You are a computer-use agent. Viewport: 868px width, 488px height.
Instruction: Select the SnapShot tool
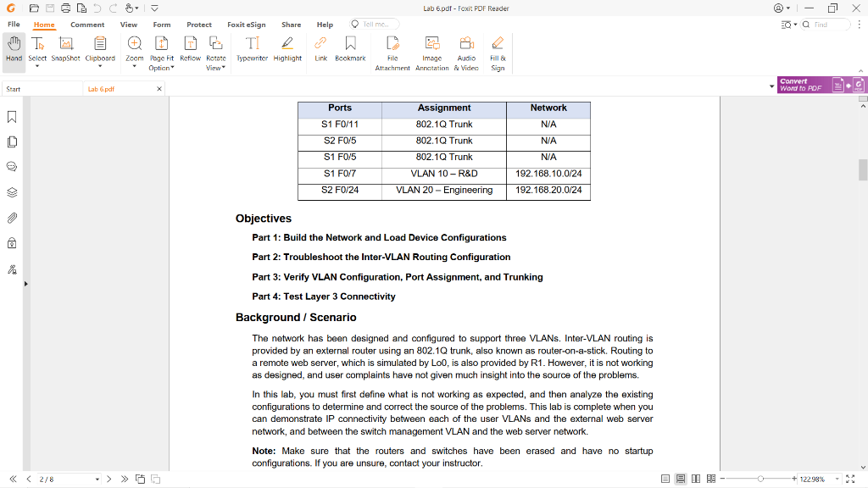click(65, 51)
